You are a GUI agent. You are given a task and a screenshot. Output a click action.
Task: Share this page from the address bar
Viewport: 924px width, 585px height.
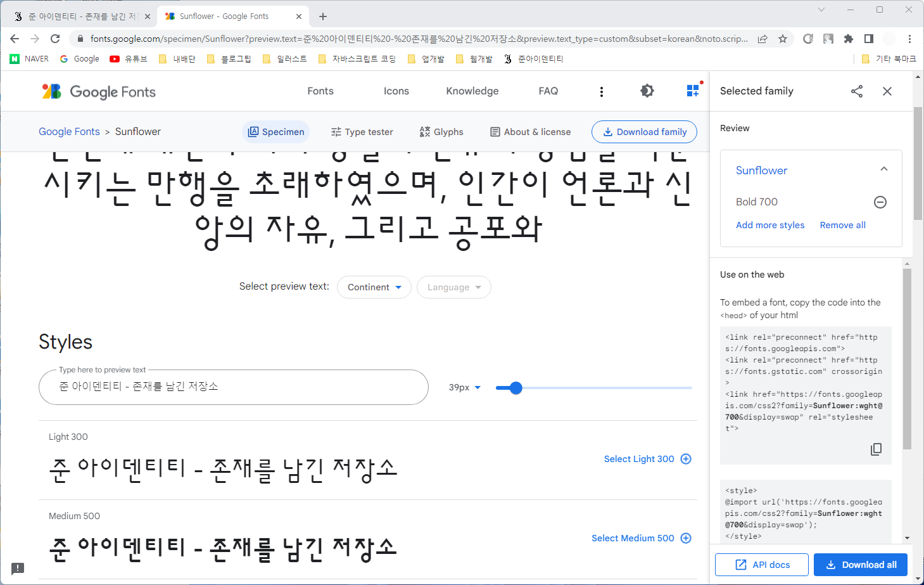[x=763, y=39]
